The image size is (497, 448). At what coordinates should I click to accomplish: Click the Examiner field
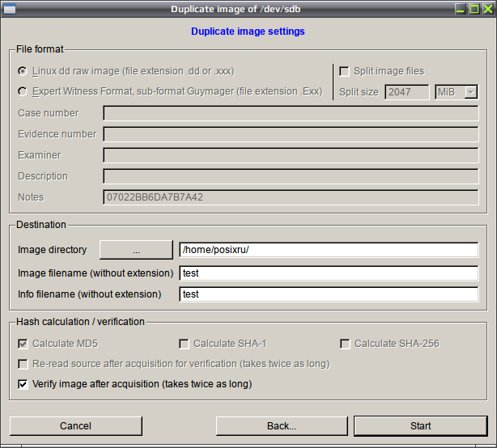pyautogui.click(x=291, y=155)
